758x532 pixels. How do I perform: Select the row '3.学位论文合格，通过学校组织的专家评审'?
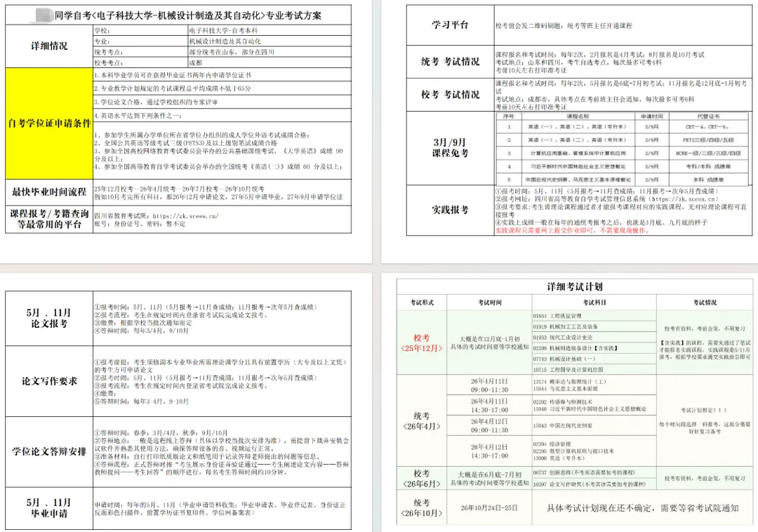[222, 102]
